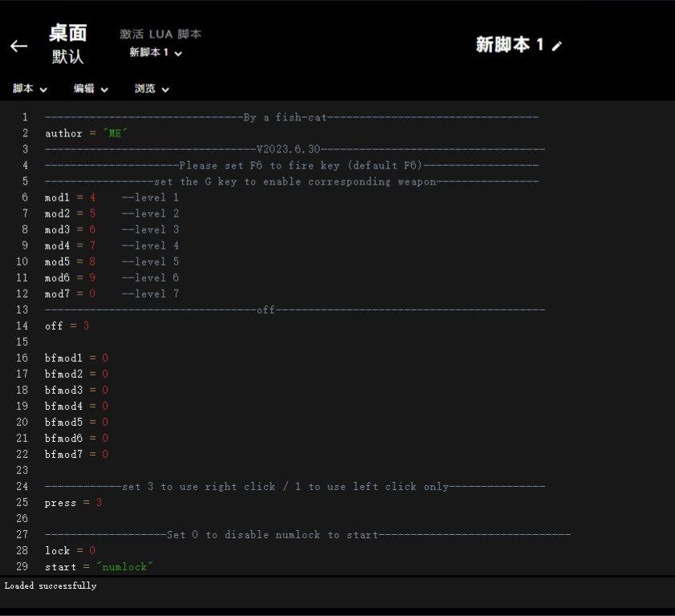The height and width of the screenshot is (616, 675).
Task: Click the line 'bfmod4 = 0'
Action: [77, 406]
